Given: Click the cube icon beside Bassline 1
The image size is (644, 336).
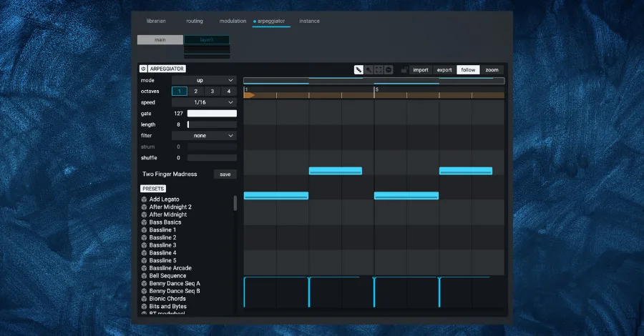Looking at the screenshot, I should pyautogui.click(x=144, y=229).
